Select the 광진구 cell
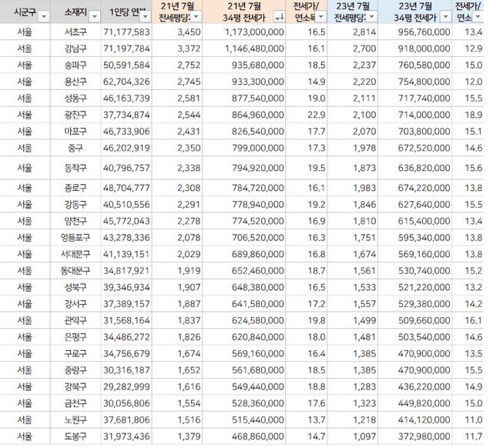This screenshot has height=448, width=493. pyautogui.click(x=75, y=115)
